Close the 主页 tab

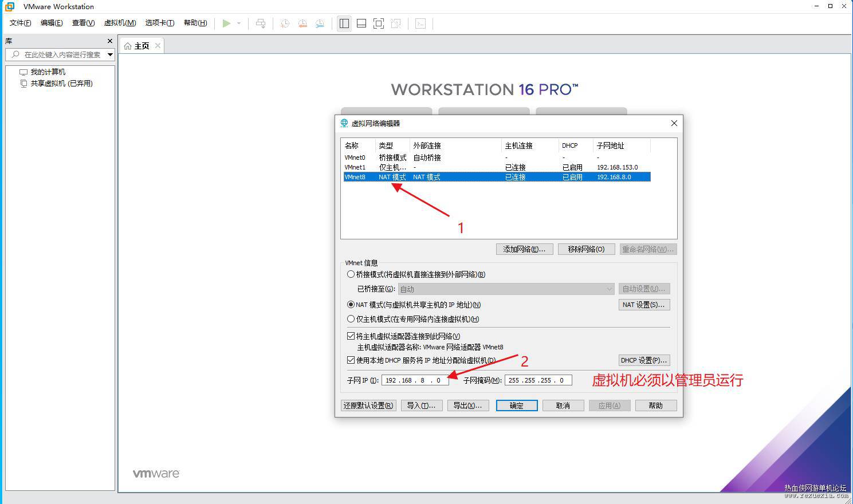pos(158,45)
